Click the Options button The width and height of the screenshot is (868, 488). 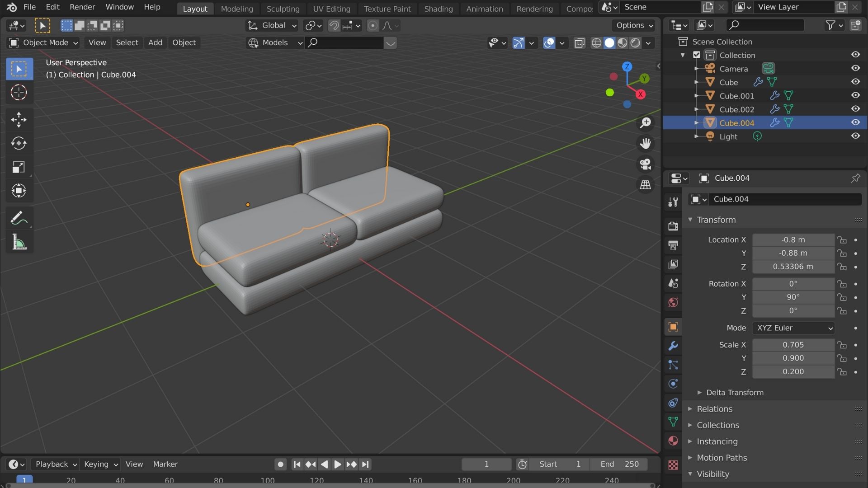coord(632,25)
